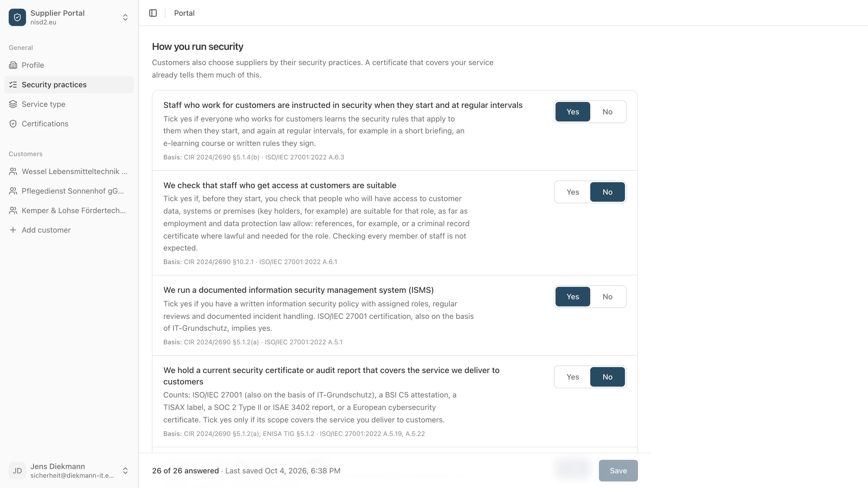Screen dimensions: 868x488
Task: Toggle the sidebar panel icon
Action: (153, 13)
